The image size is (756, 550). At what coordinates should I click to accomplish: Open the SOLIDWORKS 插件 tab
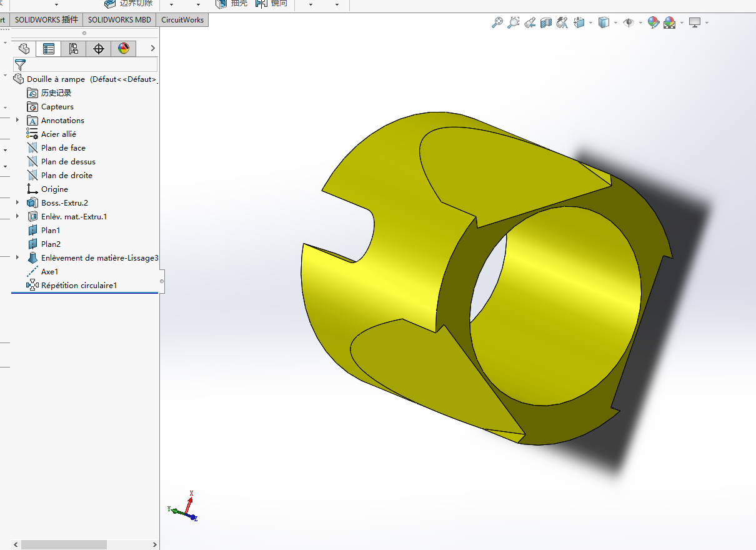point(46,19)
